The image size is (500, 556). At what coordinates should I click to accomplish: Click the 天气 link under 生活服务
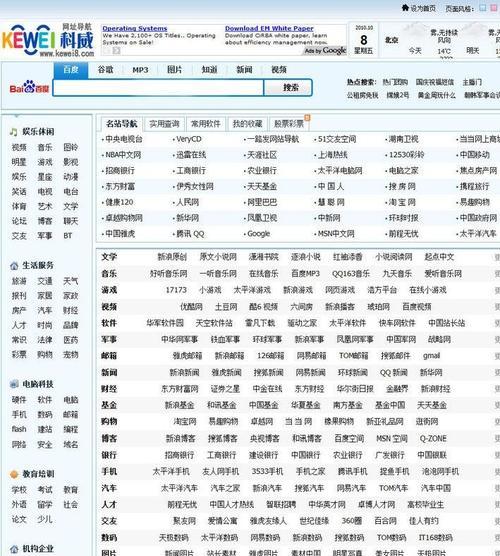click(71, 281)
